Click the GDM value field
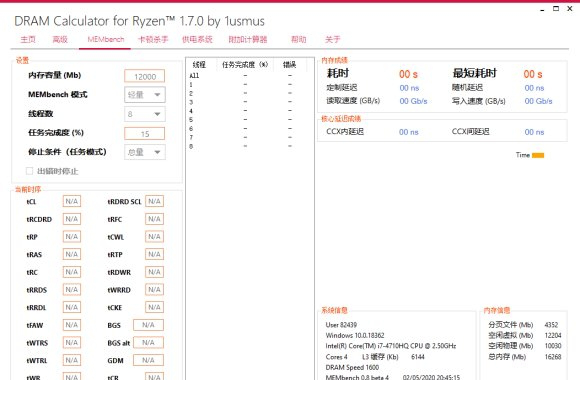Image resolution: width=580 pixels, height=395 pixels. click(148, 360)
